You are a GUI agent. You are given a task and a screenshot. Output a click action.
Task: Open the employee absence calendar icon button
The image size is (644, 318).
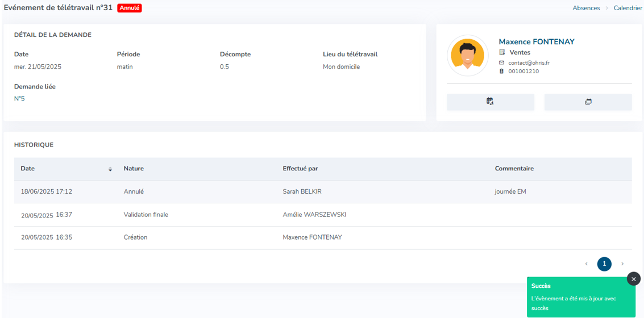(x=490, y=102)
